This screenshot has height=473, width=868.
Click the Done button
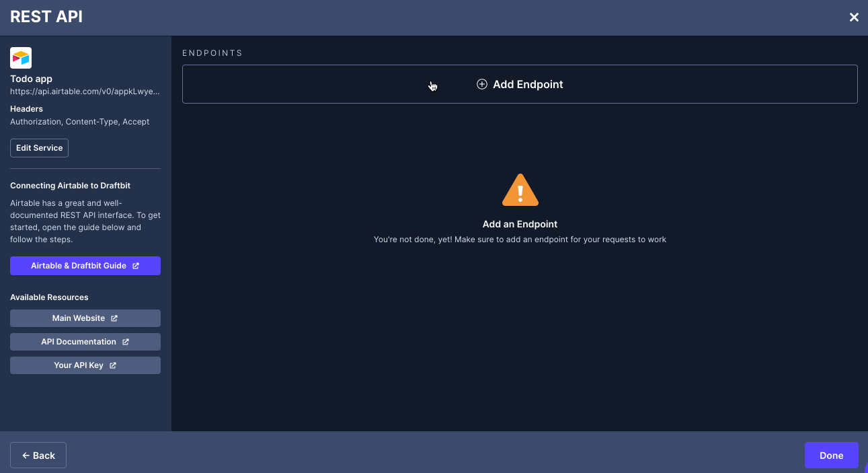coord(832,456)
